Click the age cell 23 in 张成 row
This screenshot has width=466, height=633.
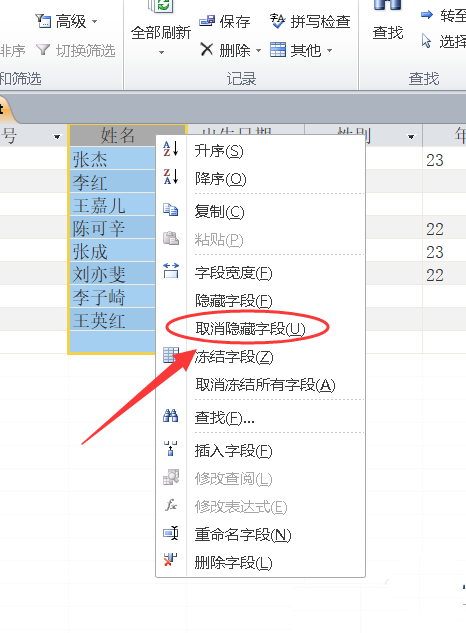pyautogui.click(x=444, y=251)
